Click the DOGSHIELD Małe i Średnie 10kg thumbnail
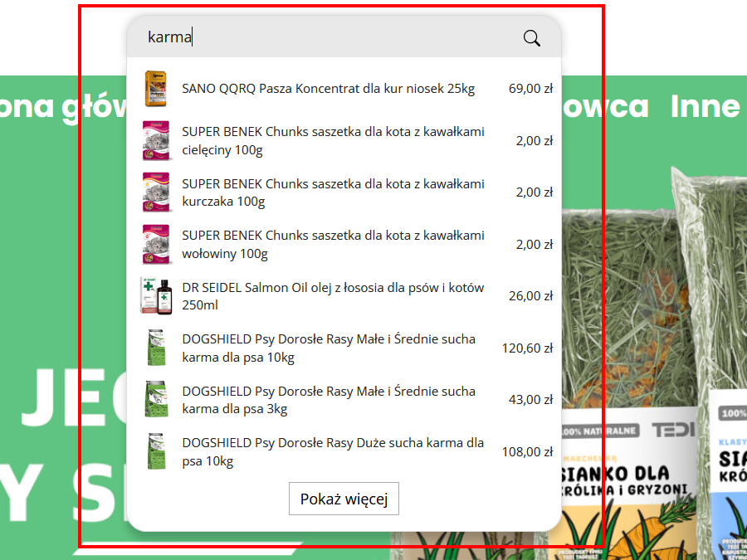 point(156,348)
